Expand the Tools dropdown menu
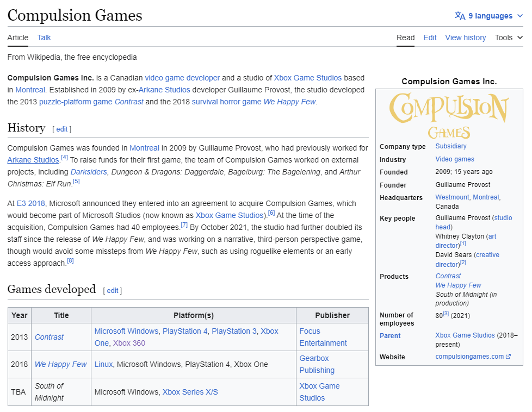The width and height of the screenshot is (532, 412). [x=509, y=38]
